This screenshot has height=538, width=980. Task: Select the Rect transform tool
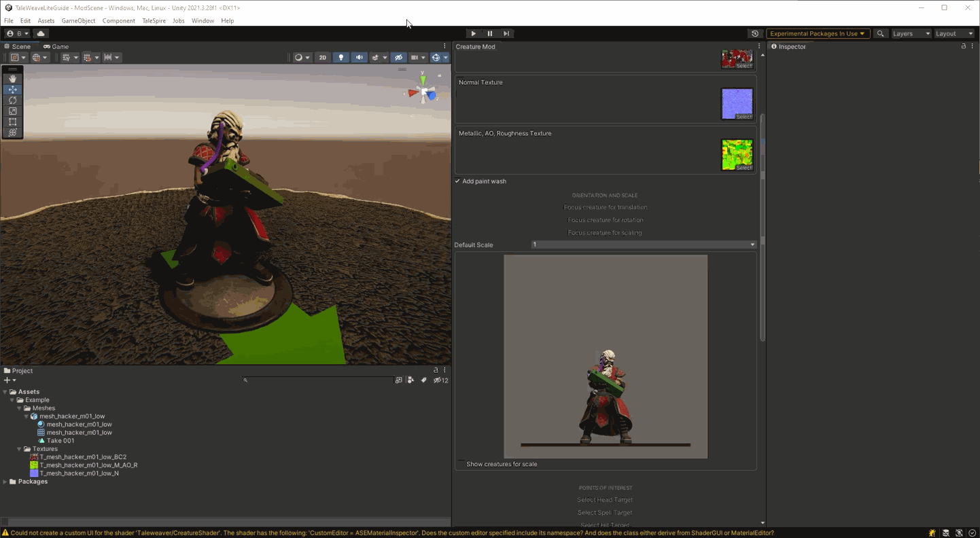click(12, 122)
